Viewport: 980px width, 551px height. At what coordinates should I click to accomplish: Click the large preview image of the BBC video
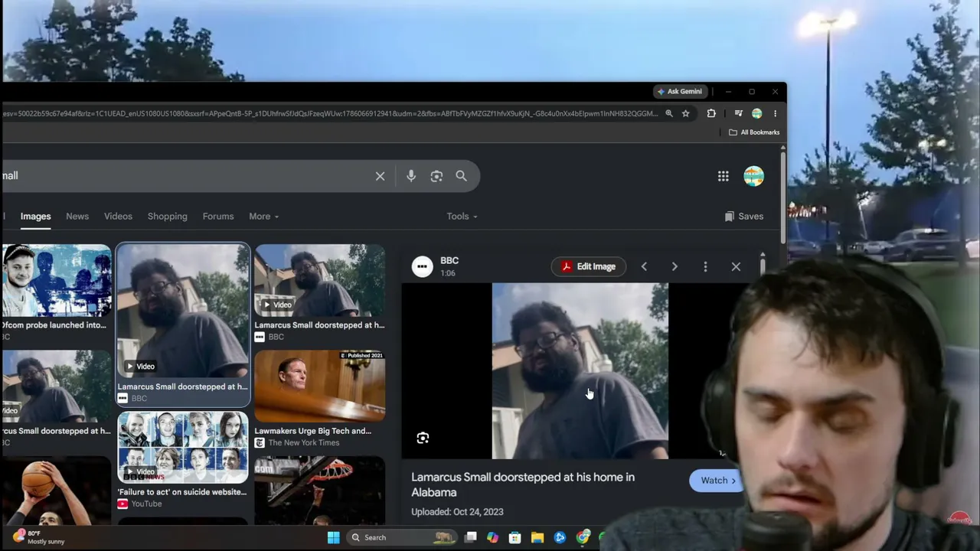580,371
